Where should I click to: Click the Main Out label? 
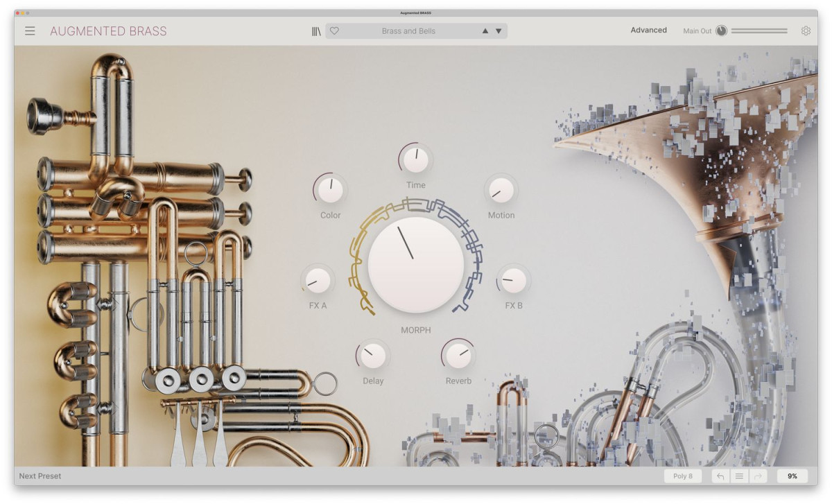697,31
